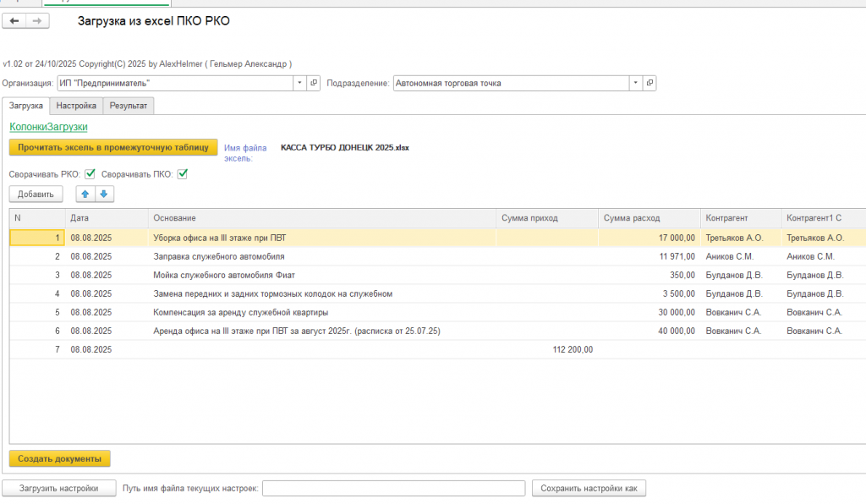Click Прочитать эксель в промежуточную таблицу

pyautogui.click(x=113, y=147)
